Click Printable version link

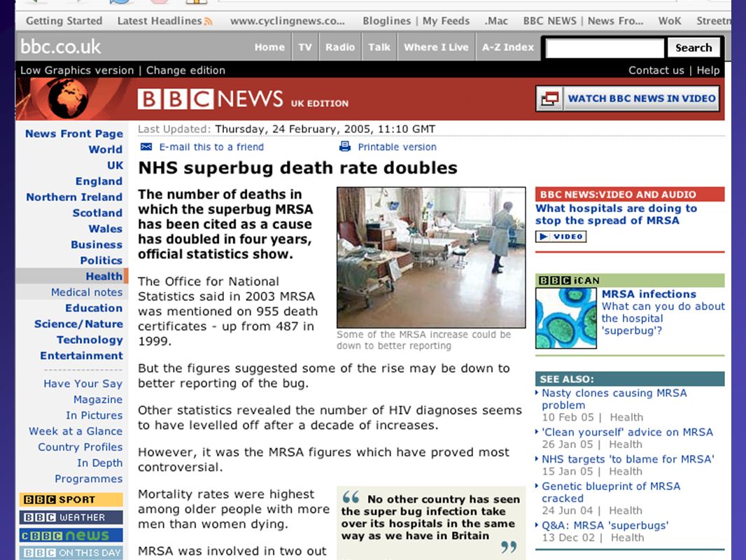[397, 147]
